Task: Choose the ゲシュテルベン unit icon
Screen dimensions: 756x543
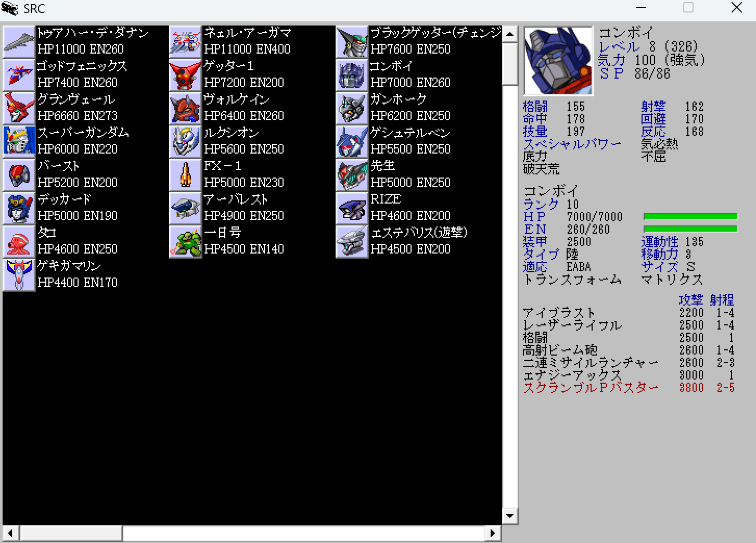Action: (x=352, y=142)
